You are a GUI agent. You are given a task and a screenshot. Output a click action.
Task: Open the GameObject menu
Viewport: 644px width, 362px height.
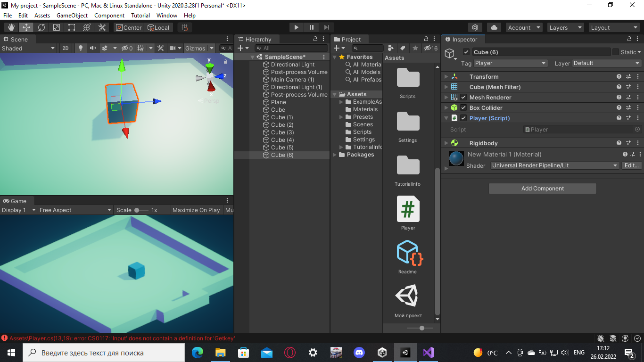pos(72,16)
